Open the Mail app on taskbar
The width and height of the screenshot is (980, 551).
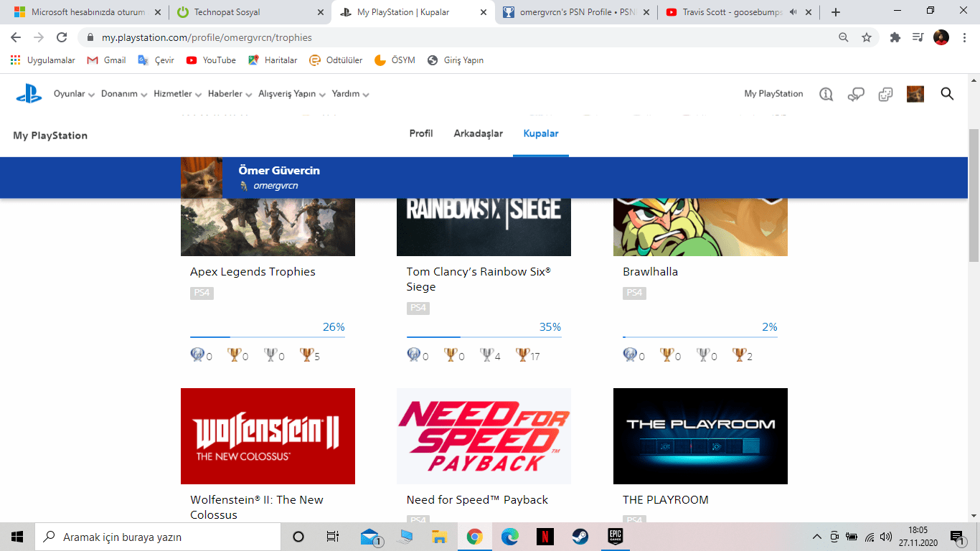coord(370,537)
